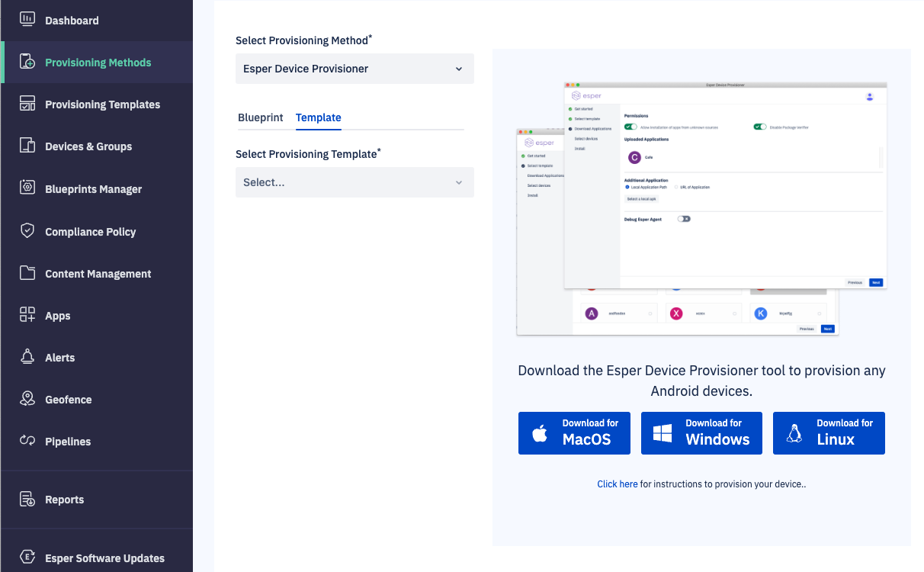924x572 pixels.
Task: Click the Esper Software Updates icon
Action: 27,558
